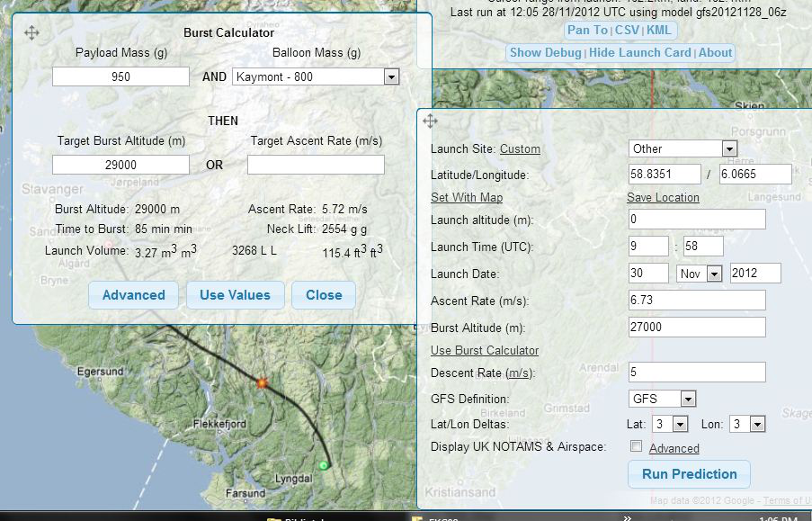The width and height of the screenshot is (812, 521).
Task: Expand the Launch Site Other dropdown
Action: pos(683,148)
